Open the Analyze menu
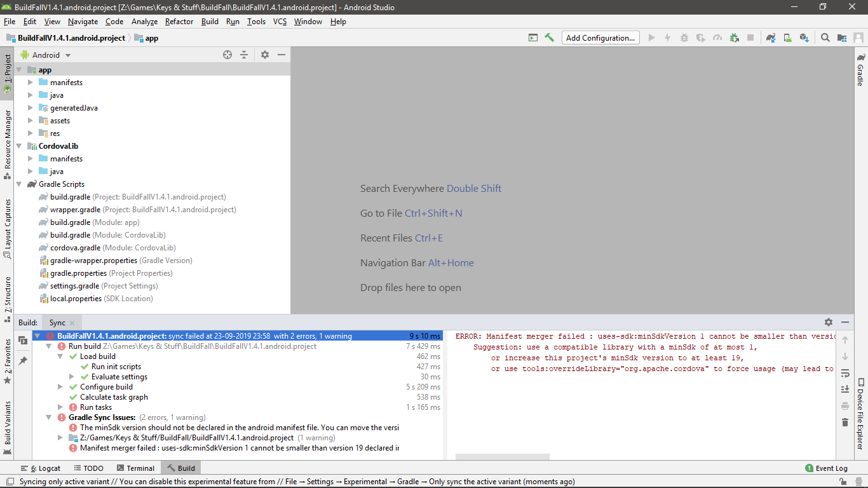Screen dimensions: 868x488 pos(144,21)
